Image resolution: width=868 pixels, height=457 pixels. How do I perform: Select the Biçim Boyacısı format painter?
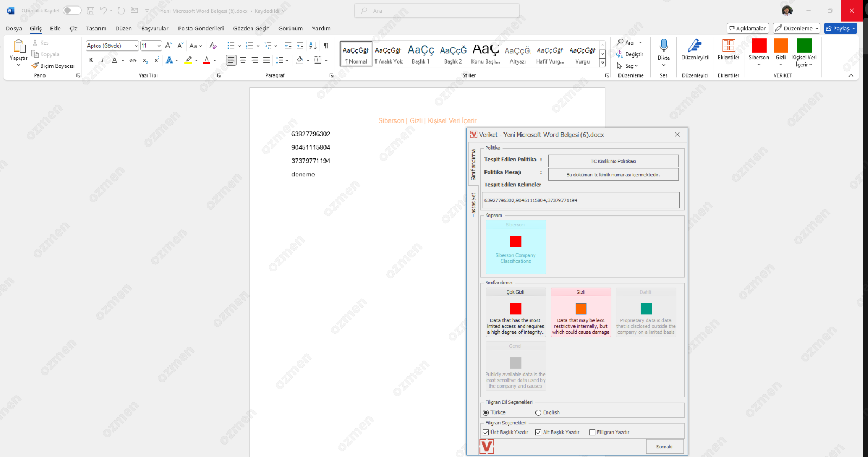click(53, 66)
